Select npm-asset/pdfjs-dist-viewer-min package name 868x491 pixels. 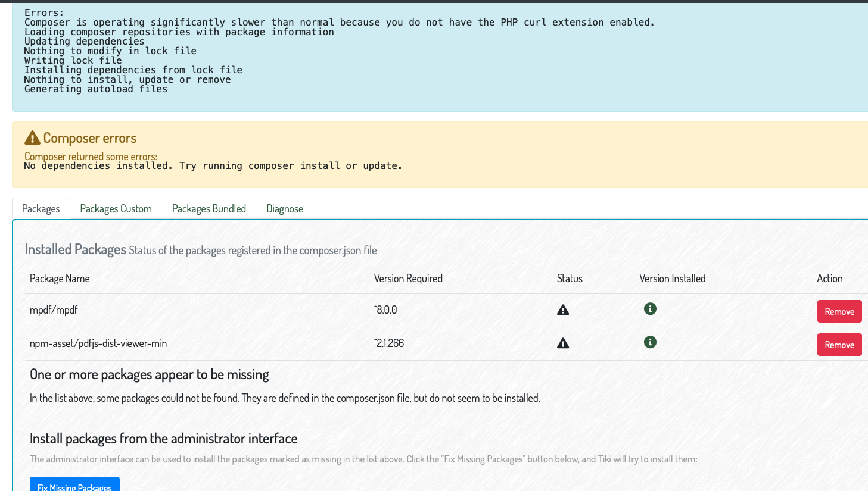pyautogui.click(x=98, y=343)
